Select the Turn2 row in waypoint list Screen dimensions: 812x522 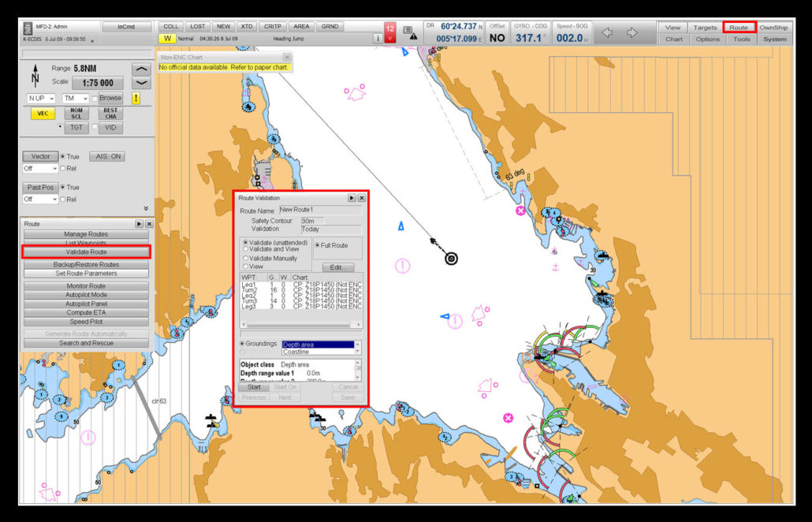[x=301, y=290]
